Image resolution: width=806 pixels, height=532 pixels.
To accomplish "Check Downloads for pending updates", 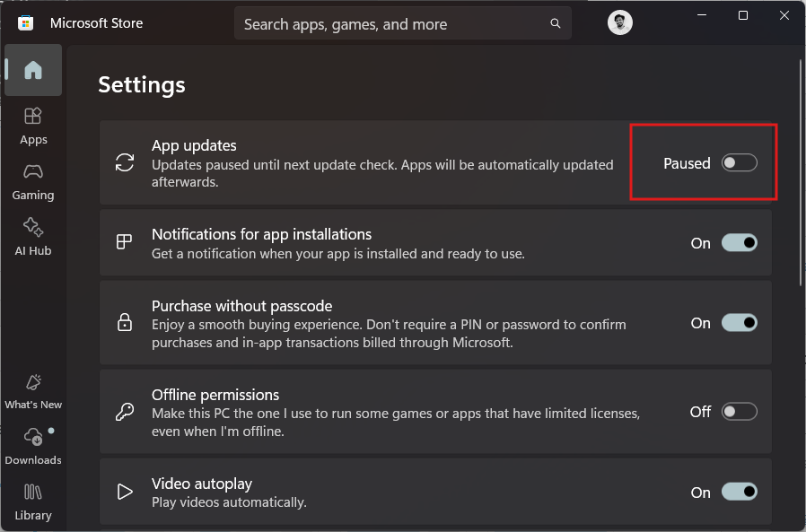I will click(x=33, y=444).
